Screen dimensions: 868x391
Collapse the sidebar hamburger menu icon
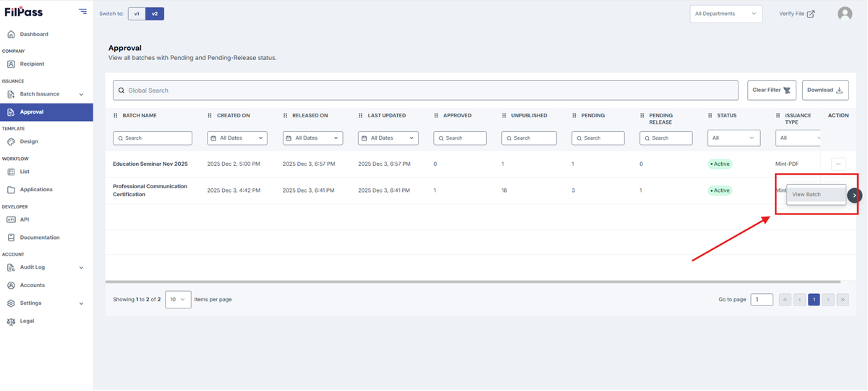[82, 12]
